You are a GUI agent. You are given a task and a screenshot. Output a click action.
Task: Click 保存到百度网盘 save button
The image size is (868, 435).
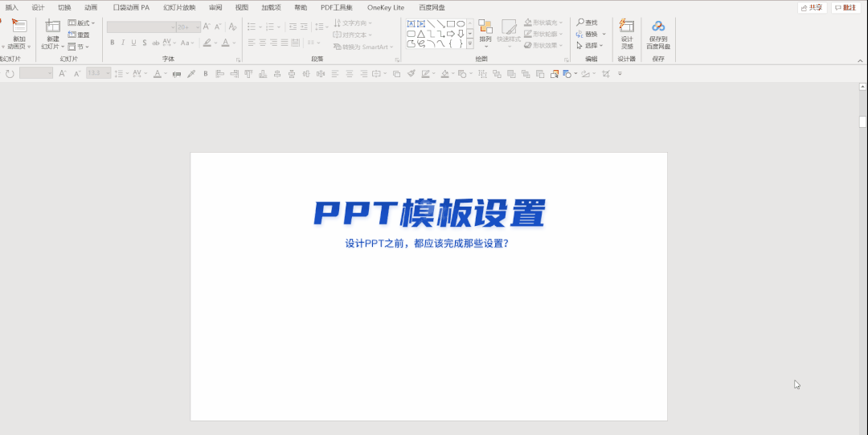point(658,35)
